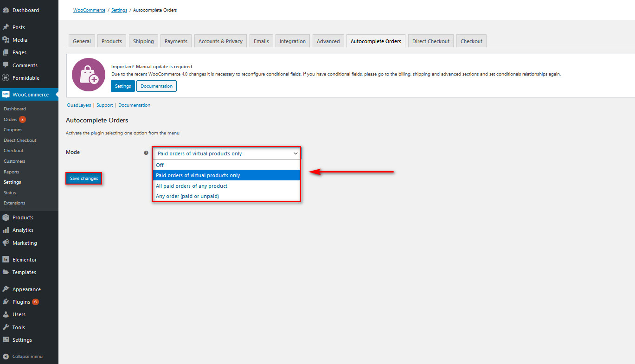Click the WooCommerce logo icon in sidebar

coord(6,95)
